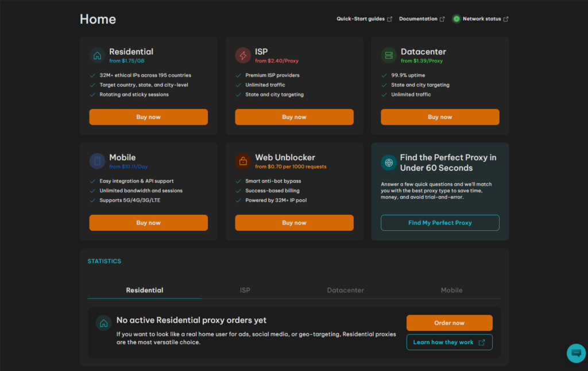Open the live chat bubble widget
The height and width of the screenshot is (371, 588).
point(576,353)
